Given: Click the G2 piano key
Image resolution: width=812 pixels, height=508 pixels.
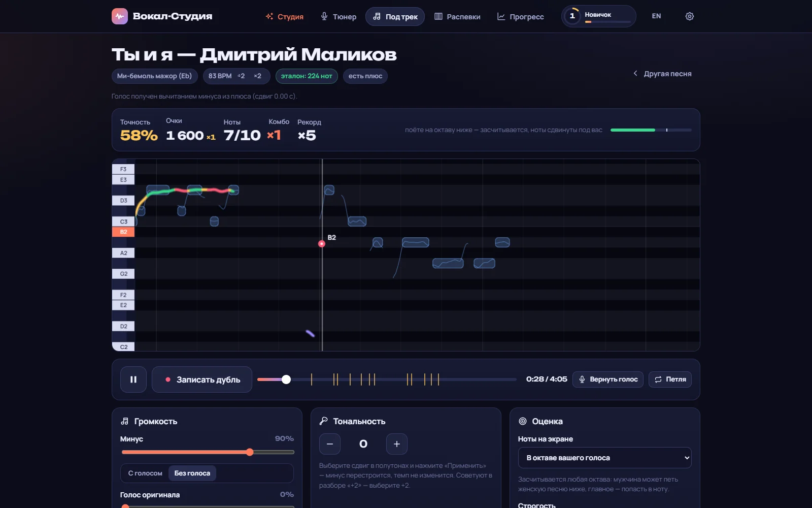Looking at the screenshot, I should click(x=123, y=274).
